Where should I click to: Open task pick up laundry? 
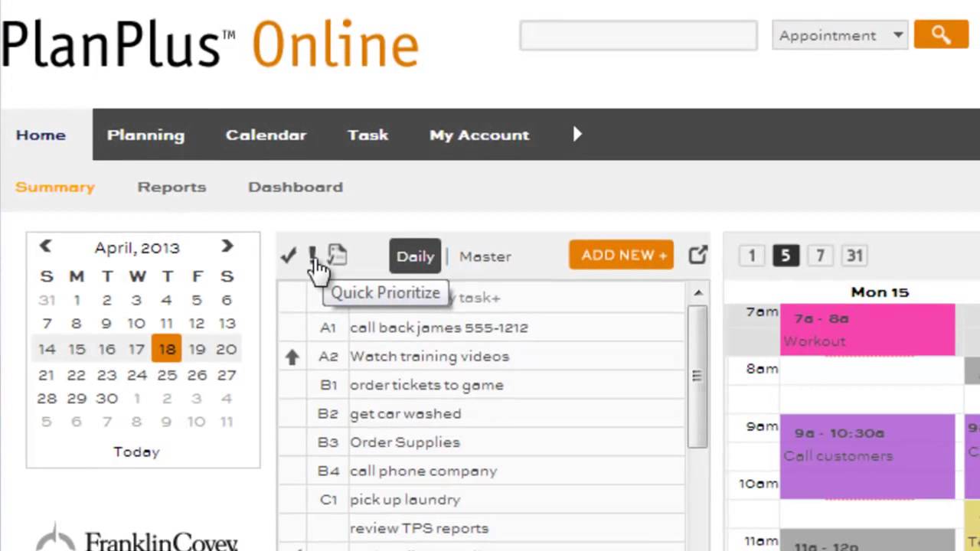click(x=405, y=499)
